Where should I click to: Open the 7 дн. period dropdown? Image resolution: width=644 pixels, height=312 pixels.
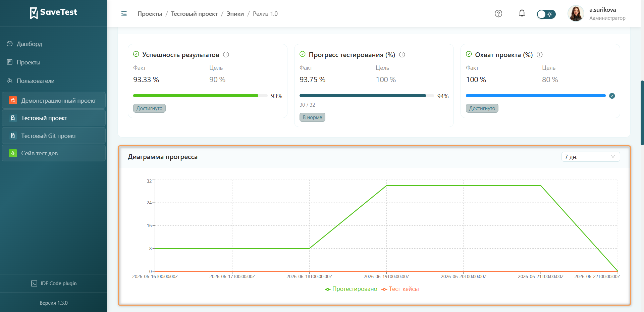[590, 157]
